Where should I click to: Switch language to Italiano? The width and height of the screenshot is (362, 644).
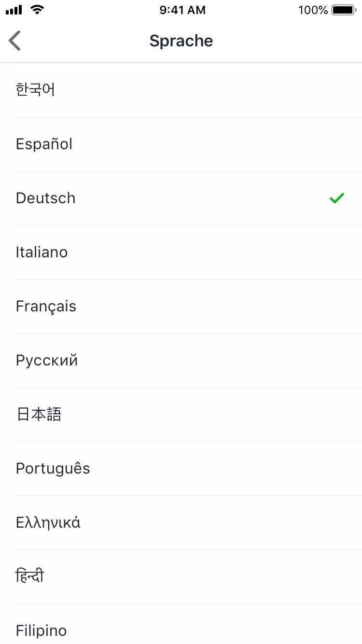pos(42,252)
